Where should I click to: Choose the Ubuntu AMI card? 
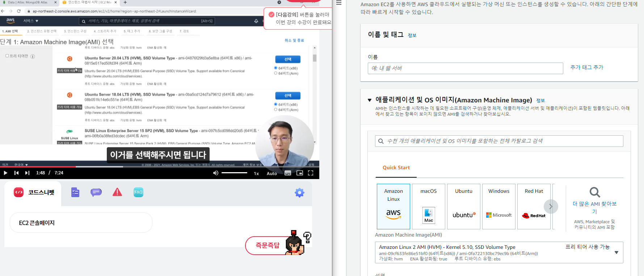pos(464,207)
